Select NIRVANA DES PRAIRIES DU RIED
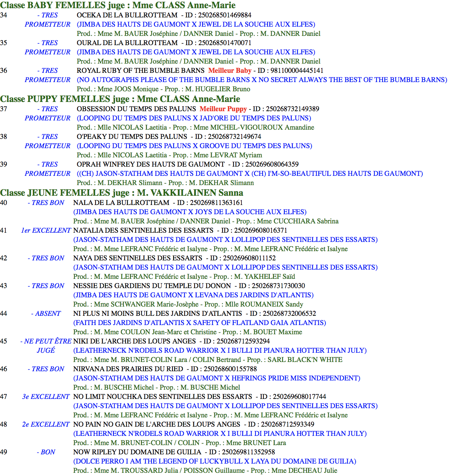 (128, 369)
